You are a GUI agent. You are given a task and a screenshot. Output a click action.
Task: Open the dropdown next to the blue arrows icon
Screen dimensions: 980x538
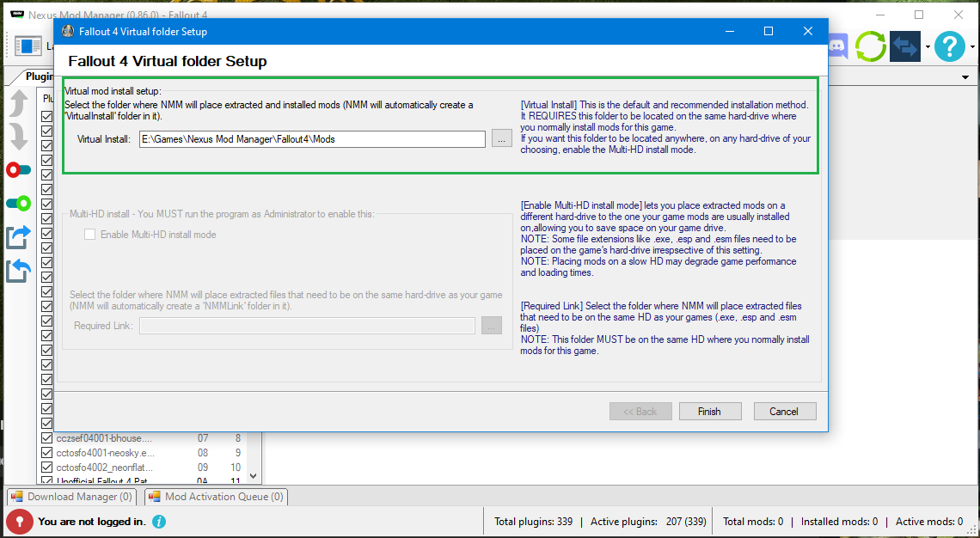928,47
